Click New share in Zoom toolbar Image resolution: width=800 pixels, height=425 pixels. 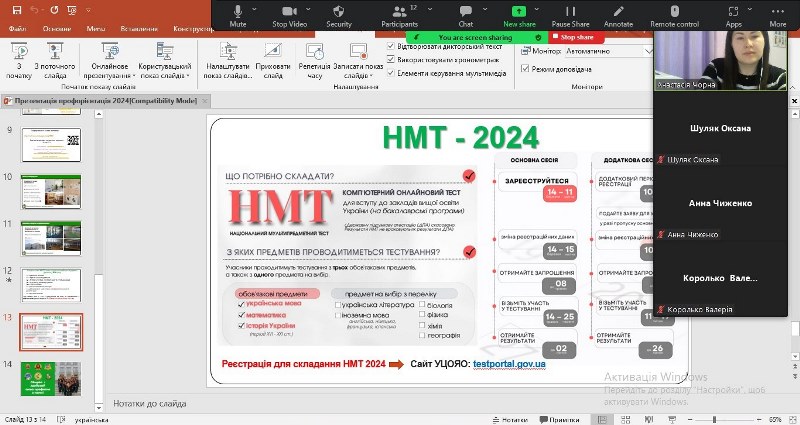519,16
